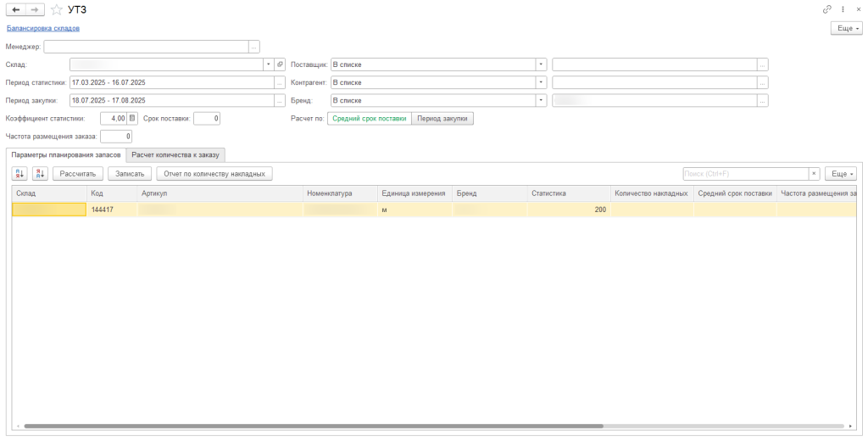Image resolution: width=868 pixels, height=442 pixels.
Task: Open the three-dot window menu
Action: coord(843,9)
